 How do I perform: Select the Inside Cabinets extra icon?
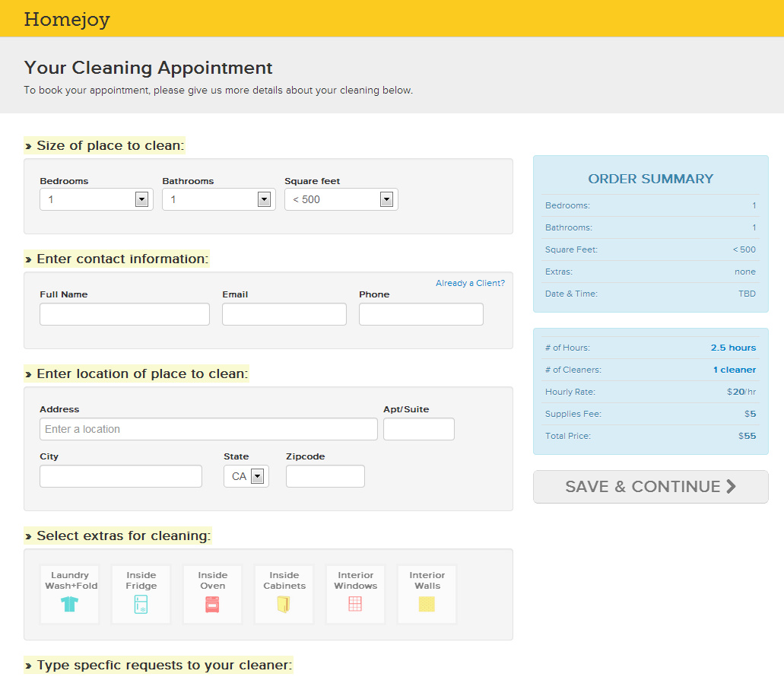[284, 604]
